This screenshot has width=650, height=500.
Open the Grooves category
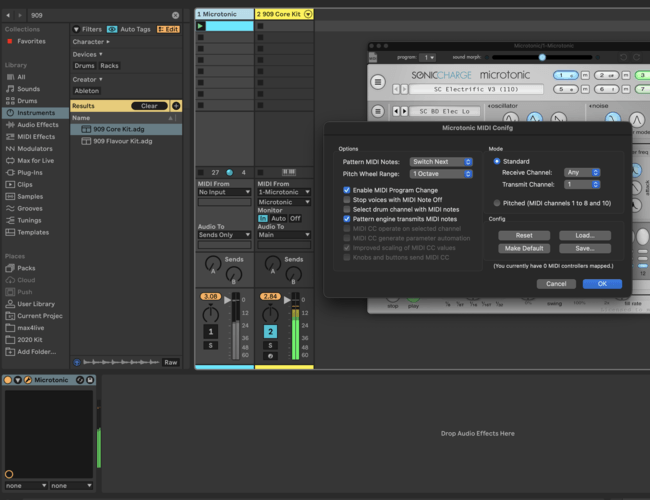point(29,209)
